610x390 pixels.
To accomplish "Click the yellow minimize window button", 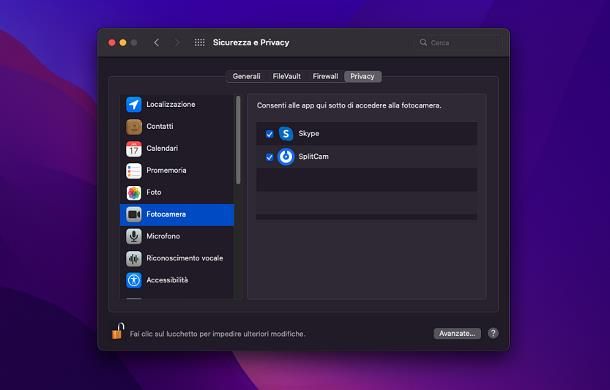I will pyautogui.click(x=123, y=42).
